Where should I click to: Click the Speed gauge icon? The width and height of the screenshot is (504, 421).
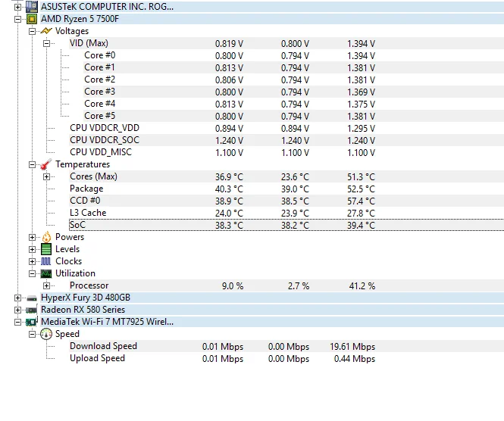tap(46, 334)
